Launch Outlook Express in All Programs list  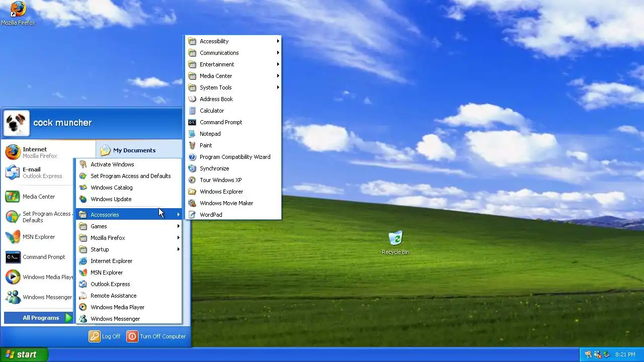click(129, 284)
